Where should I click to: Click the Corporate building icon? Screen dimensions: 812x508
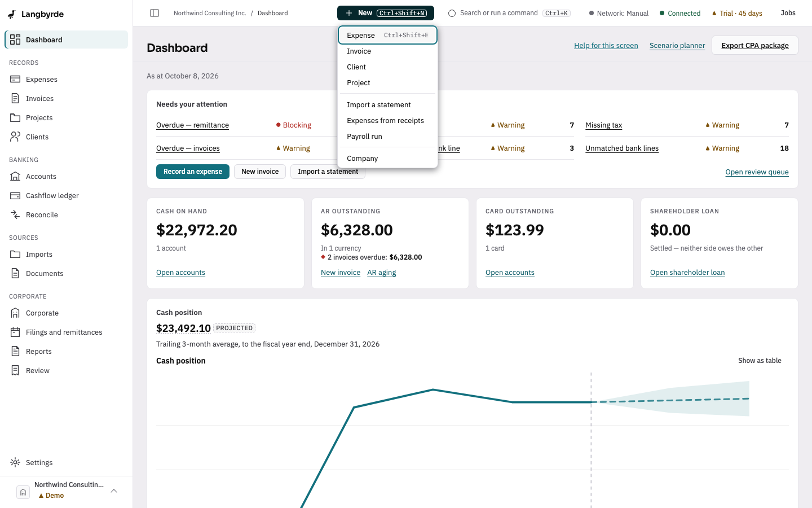click(15, 313)
